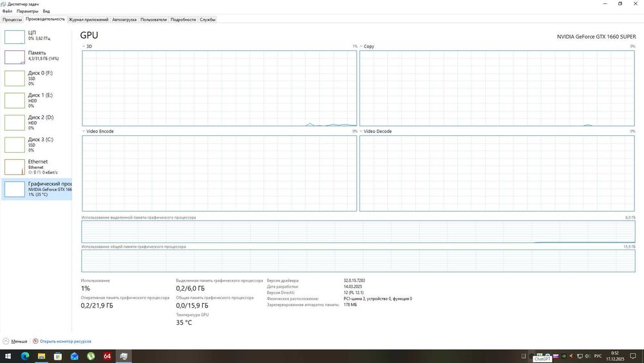Click the driver date 14.03.2025
644x363 pixels.
click(353, 286)
